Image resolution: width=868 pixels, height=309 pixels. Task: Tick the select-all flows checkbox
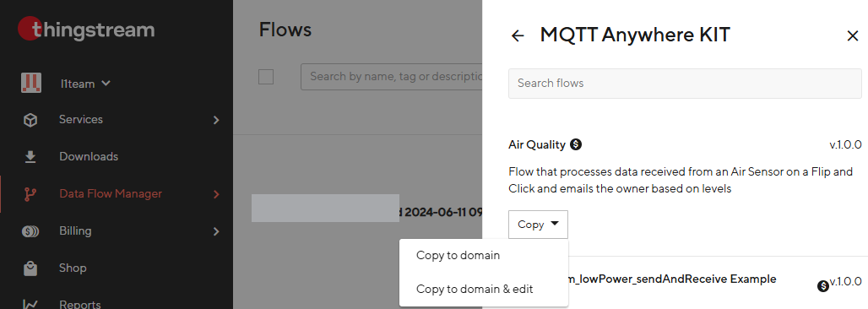tap(266, 77)
